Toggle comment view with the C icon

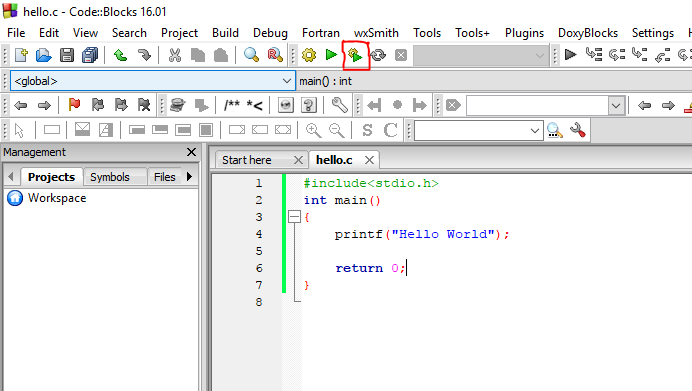pos(391,130)
